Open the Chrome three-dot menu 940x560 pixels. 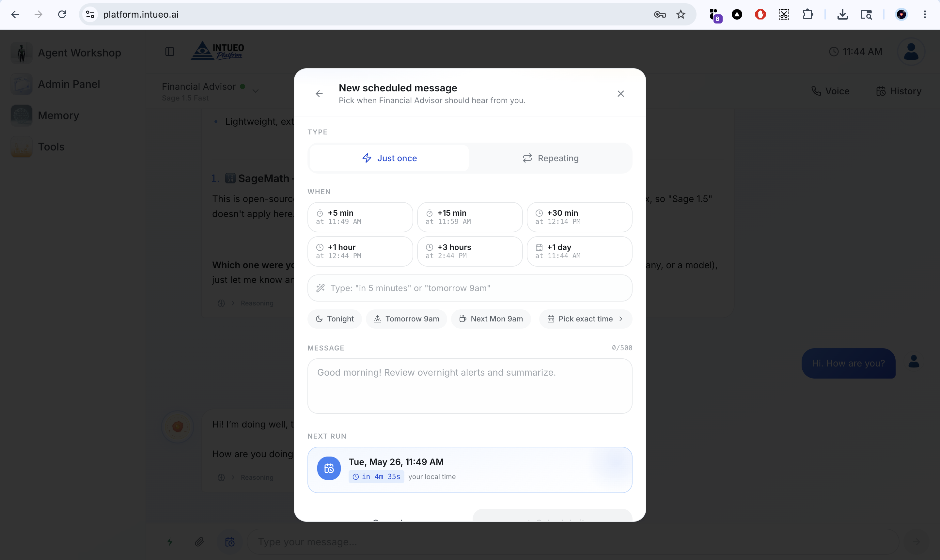925,14
